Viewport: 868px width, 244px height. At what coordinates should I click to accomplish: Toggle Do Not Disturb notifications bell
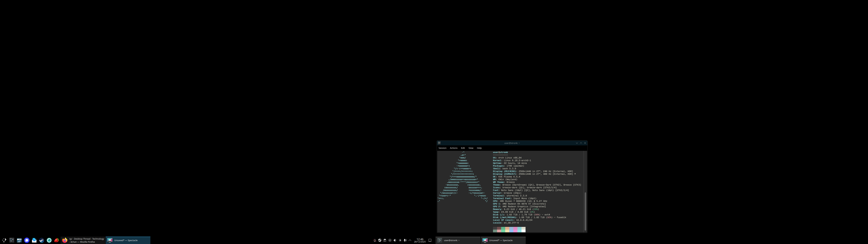[375, 240]
